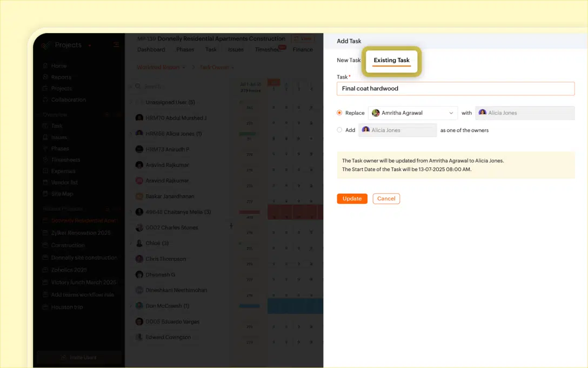Viewport: 588px width, 368px height.
Task: Select the Add owner radio option
Action: [339, 130]
